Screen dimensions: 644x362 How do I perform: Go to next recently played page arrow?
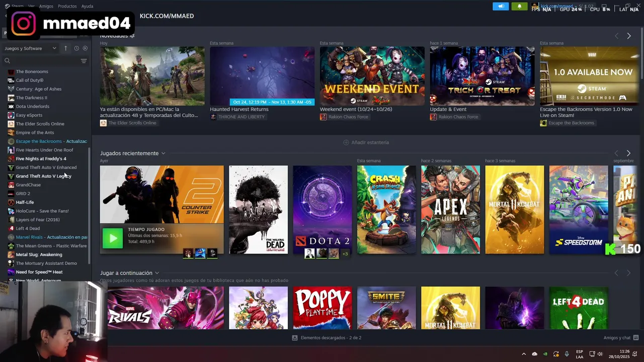coord(628,153)
